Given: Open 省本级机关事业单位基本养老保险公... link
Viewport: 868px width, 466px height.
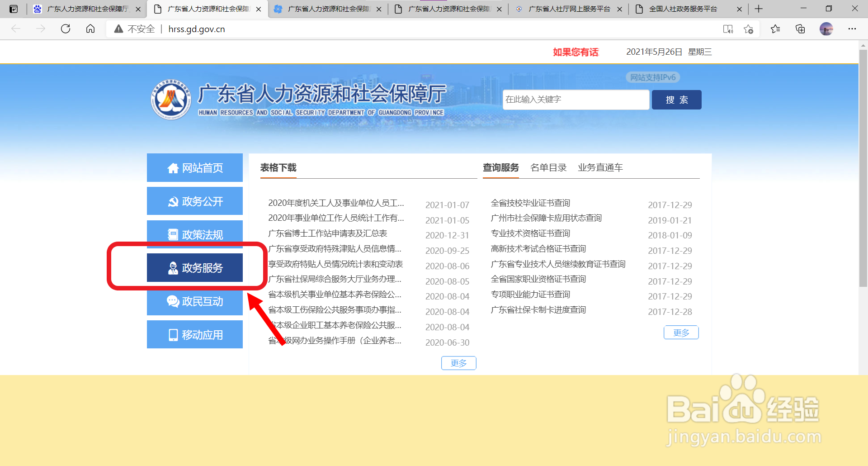Looking at the screenshot, I should [335, 295].
